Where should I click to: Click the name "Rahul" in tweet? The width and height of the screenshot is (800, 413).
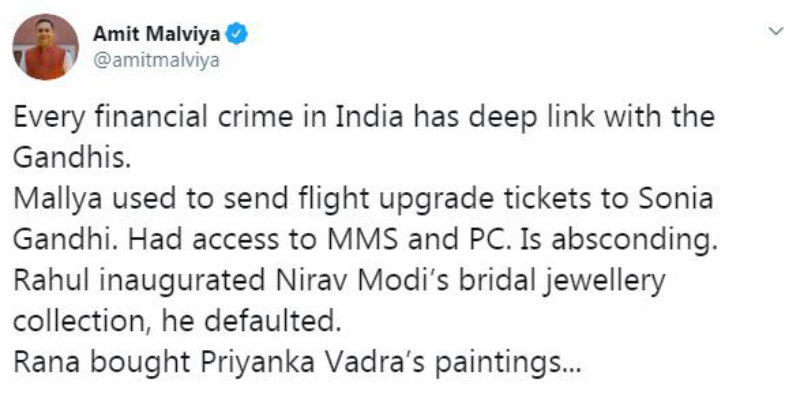pyautogui.click(x=51, y=280)
